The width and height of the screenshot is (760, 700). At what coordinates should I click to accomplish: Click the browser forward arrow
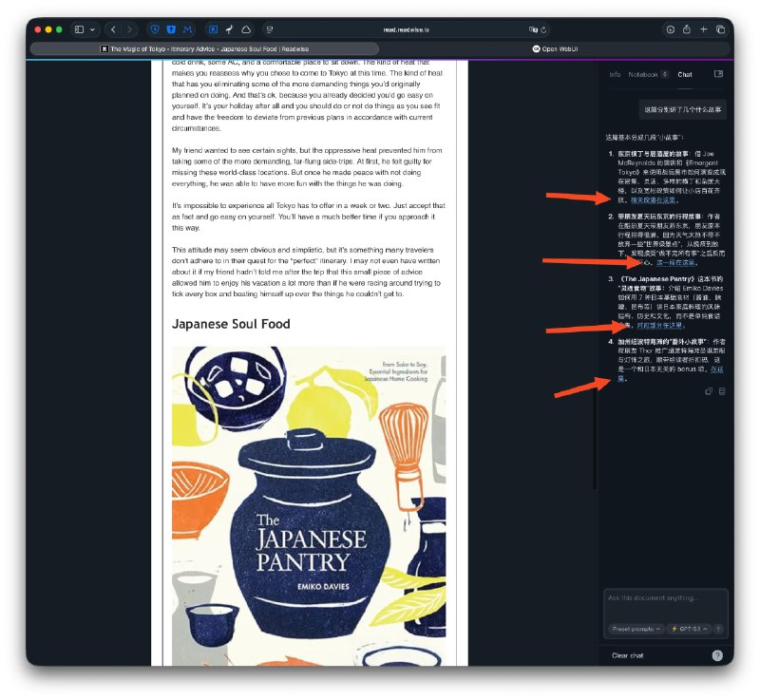coord(130,29)
